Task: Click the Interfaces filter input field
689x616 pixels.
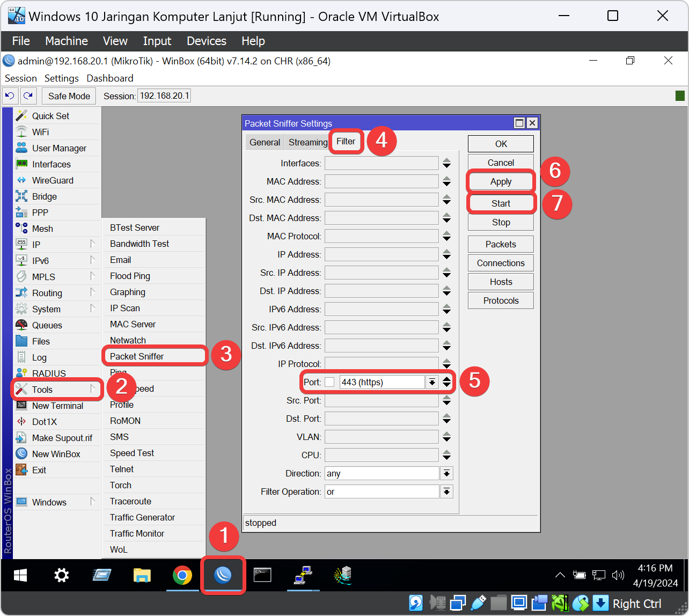Action: [x=382, y=163]
